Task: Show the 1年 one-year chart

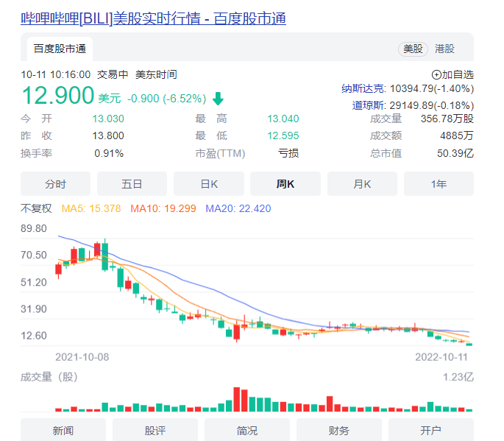Action: click(x=439, y=184)
